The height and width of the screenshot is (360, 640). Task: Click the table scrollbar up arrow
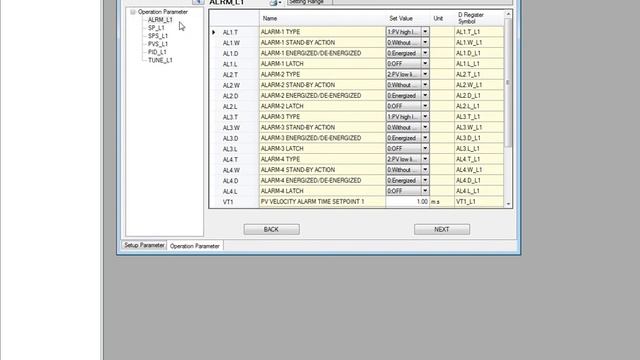point(508,14)
